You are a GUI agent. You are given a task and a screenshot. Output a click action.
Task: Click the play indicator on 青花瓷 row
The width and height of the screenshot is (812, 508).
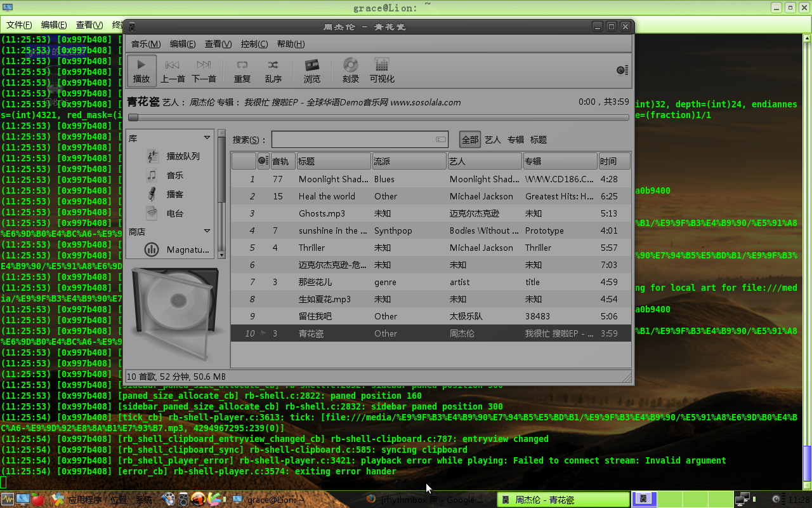pyautogui.click(x=263, y=333)
